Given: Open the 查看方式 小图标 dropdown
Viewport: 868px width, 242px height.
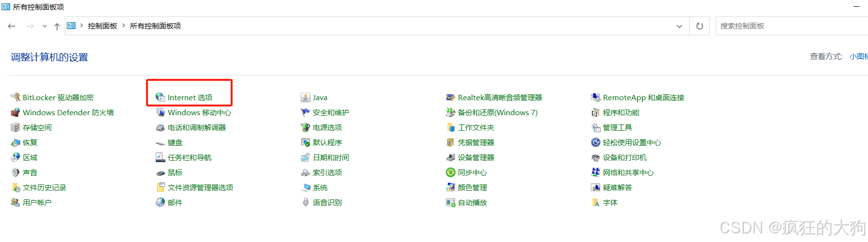Looking at the screenshot, I should tap(859, 57).
